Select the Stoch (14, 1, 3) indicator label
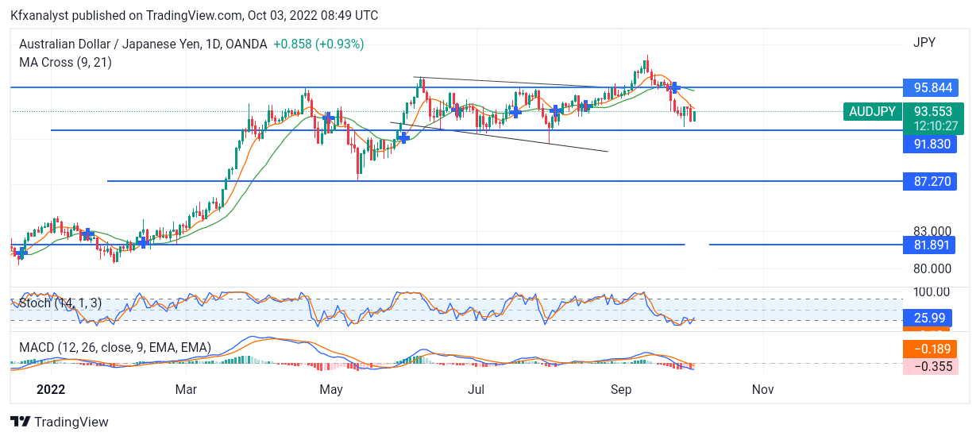 (60, 303)
